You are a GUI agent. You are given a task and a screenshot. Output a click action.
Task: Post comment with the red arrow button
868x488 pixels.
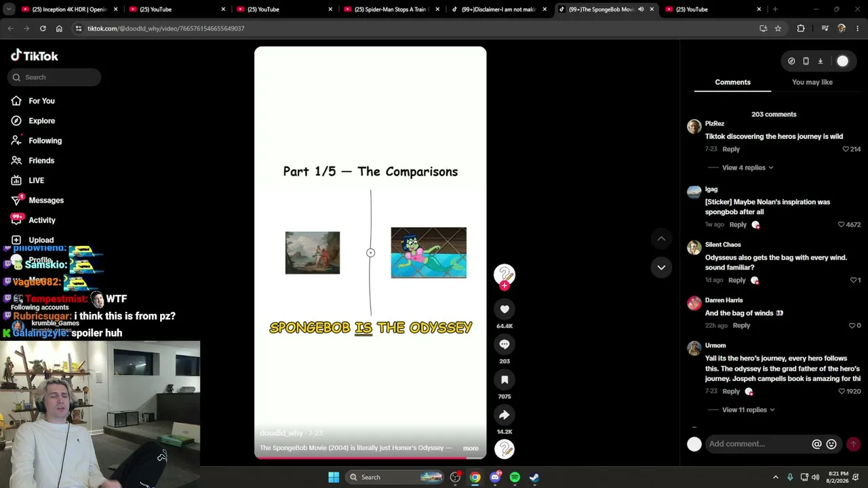click(853, 444)
